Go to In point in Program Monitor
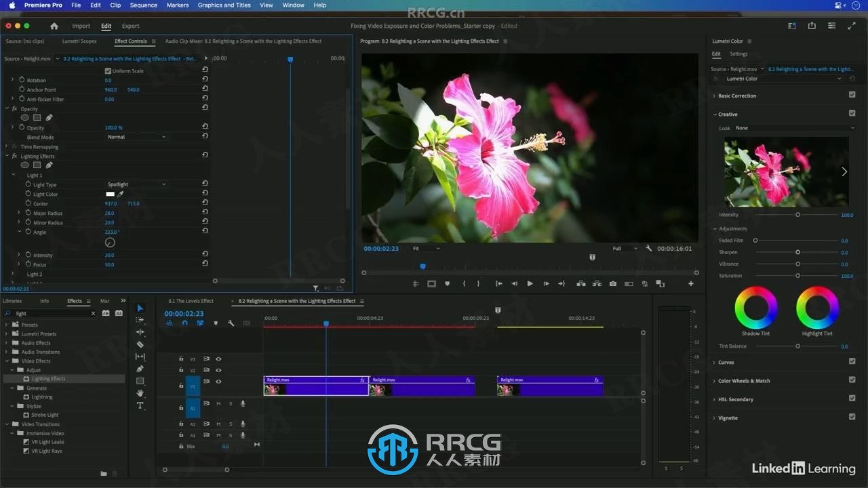The width and height of the screenshot is (868, 488). pos(498,284)
